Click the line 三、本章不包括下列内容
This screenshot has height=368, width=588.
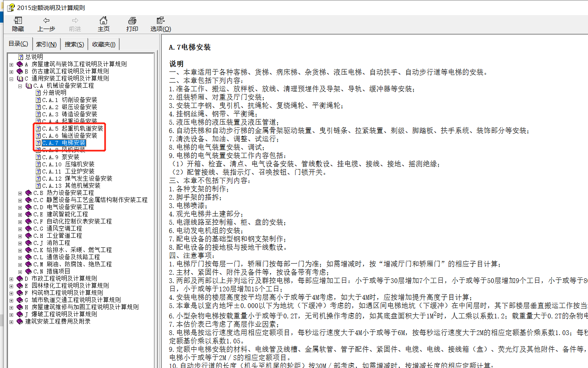pyautogui.click(x=209, y=181)
